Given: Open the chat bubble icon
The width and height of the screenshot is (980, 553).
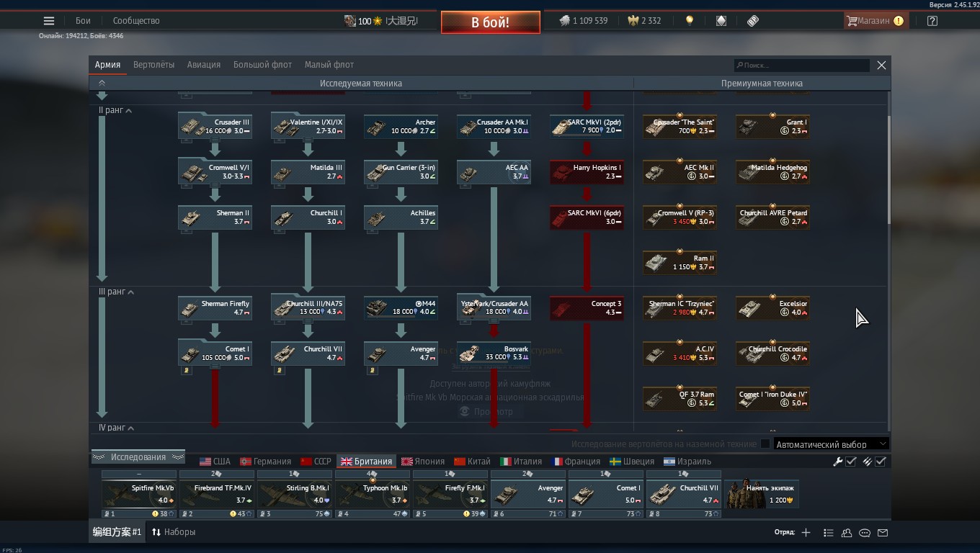Looking at the screenshot, I should (x=865, y=533).
